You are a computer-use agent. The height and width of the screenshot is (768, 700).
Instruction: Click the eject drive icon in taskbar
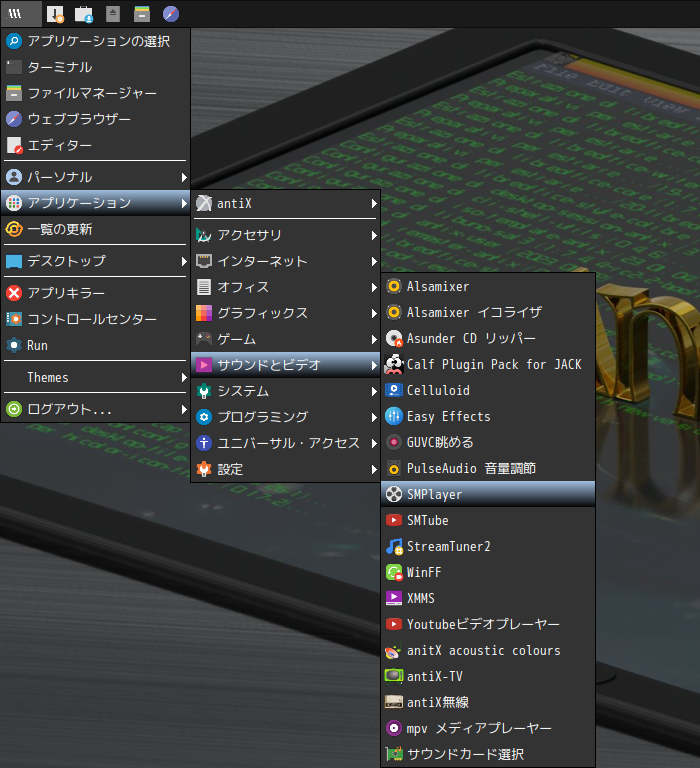pyautogui.click(x=113, y=14)
